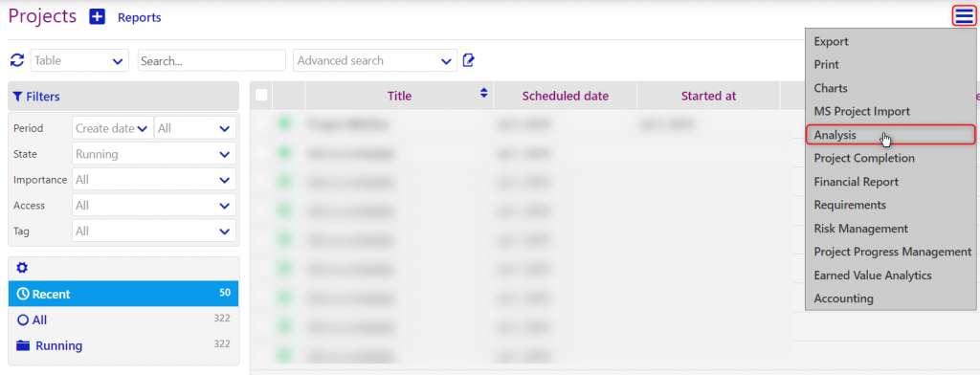This screenshot has height=375, width=980.
Task: Choose Charts in the menu
Action: click(890, 88)
